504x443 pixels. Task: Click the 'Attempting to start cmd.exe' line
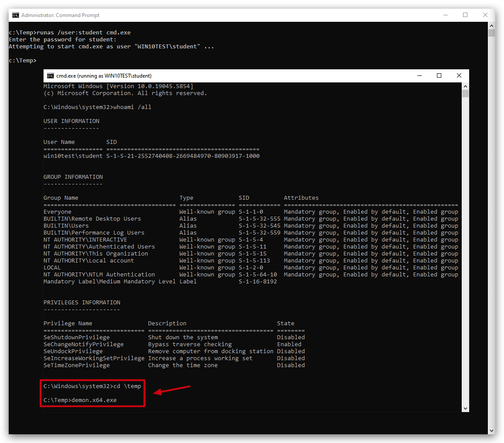pos(111,47)
